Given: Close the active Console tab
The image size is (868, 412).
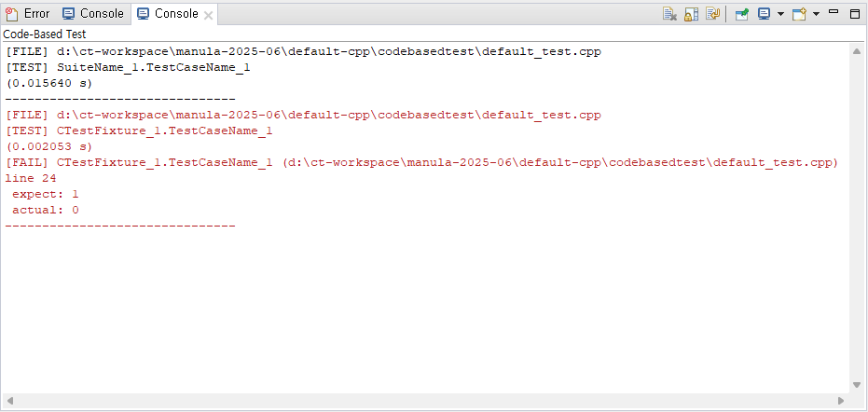Looking at the screenshot, I should 208,16.
